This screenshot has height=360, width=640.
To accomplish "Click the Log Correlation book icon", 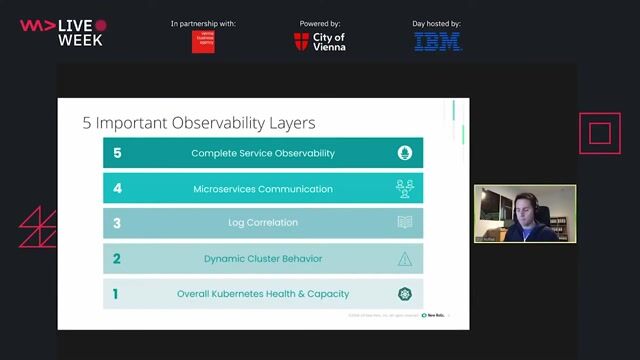I will click(405, 222).
